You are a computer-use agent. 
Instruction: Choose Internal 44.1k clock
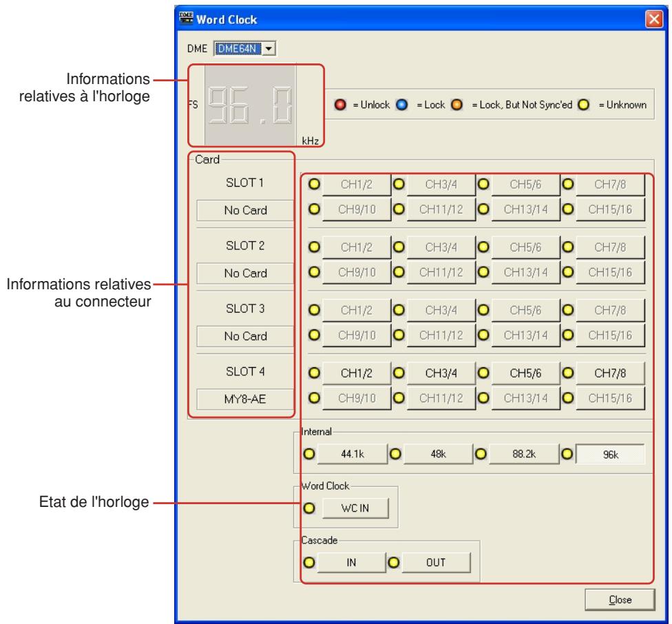point(353,454)
